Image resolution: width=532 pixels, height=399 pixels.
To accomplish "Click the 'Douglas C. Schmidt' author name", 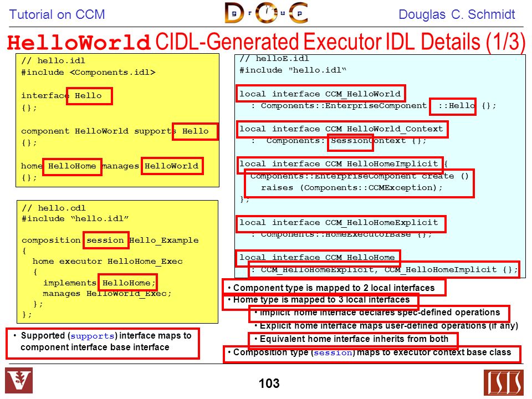I will coord(457,14).
